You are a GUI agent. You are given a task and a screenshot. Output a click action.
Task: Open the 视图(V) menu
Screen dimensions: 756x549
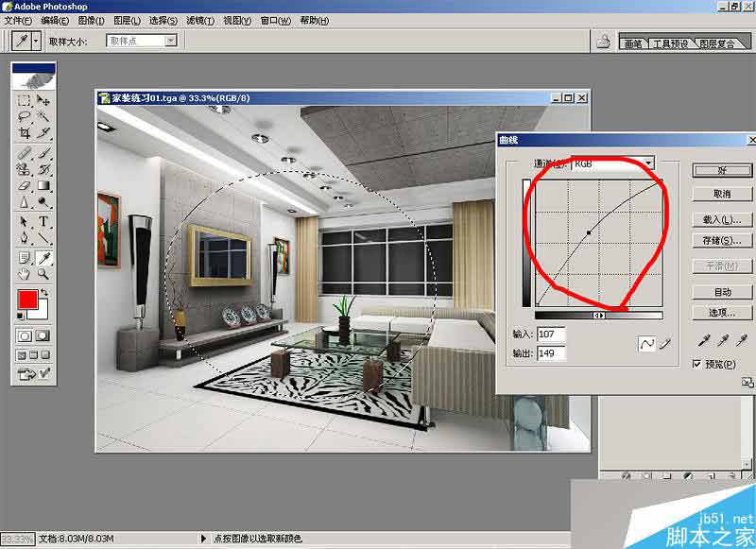click(x=237, y=21)
